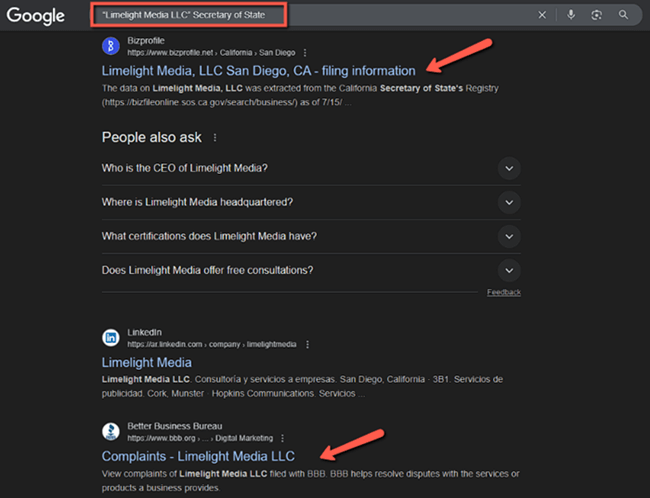The image size is (650, 498).
Task: Click the Bizprofile site favicon
Action: click(111, 45)
